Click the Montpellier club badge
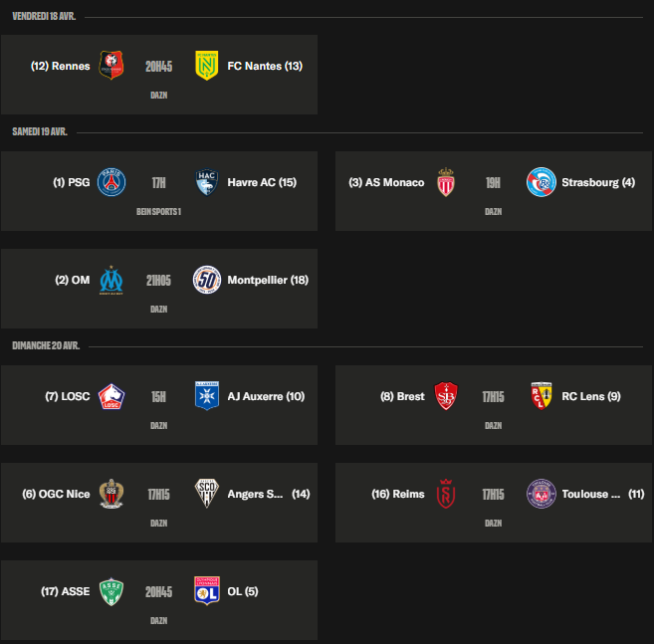Viewport: 654px width, 644px height. (206, 280)
